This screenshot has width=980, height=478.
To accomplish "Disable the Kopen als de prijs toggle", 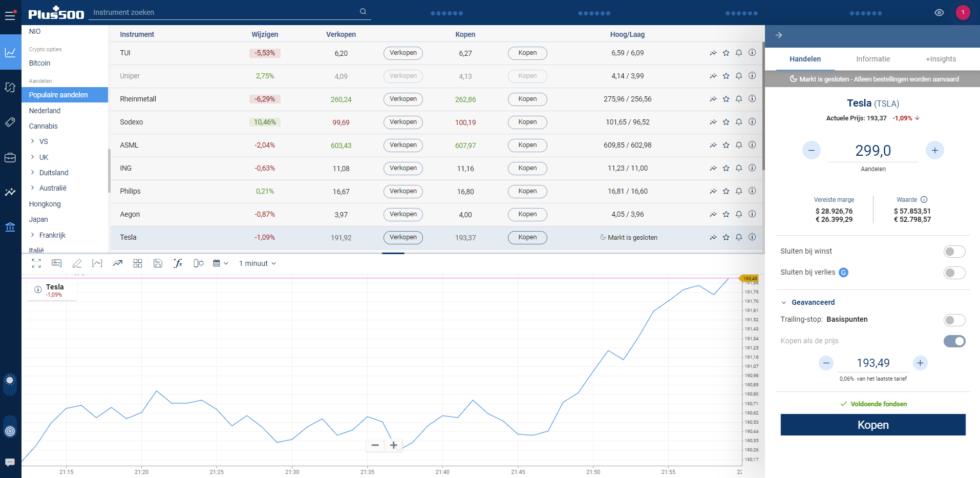I will click(x=954, y=341).
